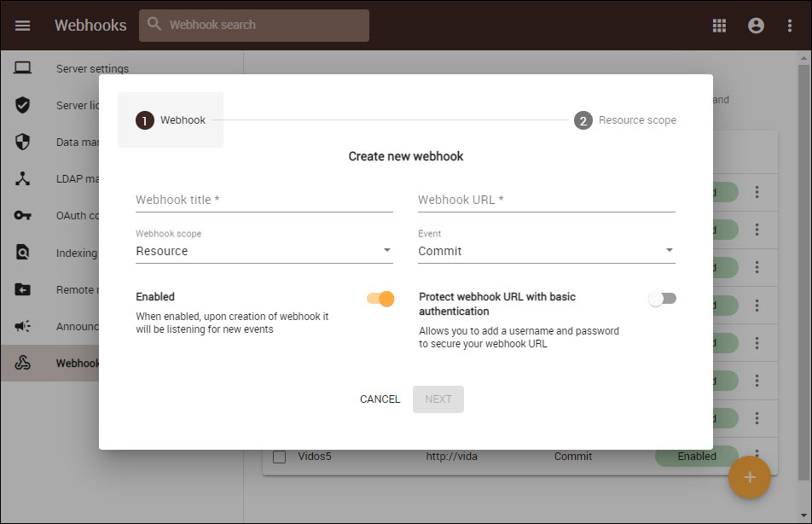Expand the Webhook scope dropdown
Viewport: 812px width, 524px height.
pos(264,251)
